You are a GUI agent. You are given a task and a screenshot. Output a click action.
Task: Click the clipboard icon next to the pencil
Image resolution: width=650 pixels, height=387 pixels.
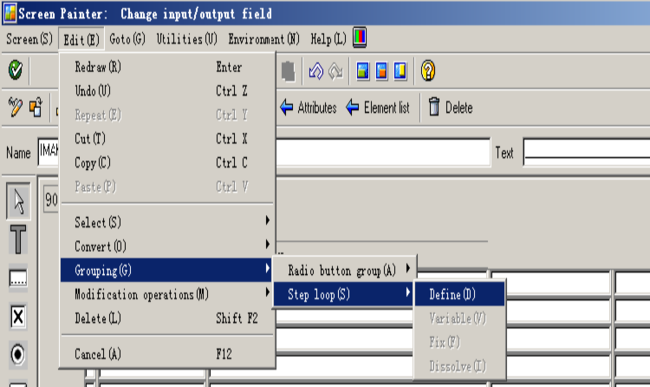[36, 107]
